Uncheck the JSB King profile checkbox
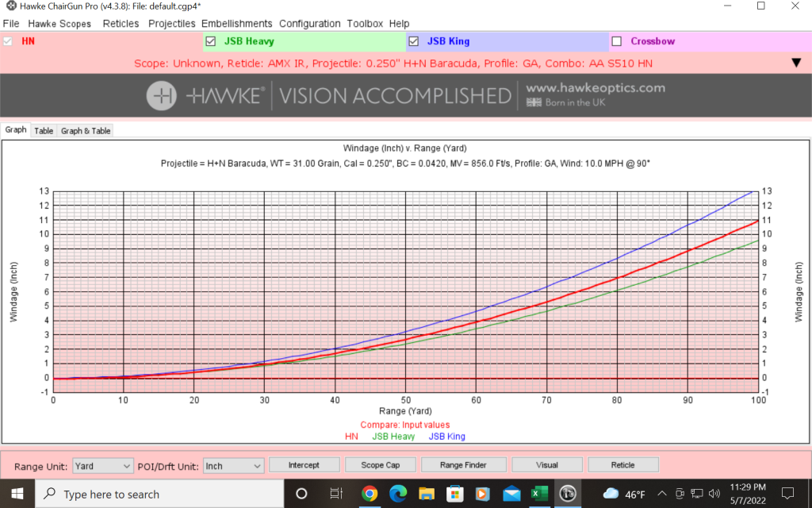Viewport: 812px width, 508px height. click(x=413, y=41)
